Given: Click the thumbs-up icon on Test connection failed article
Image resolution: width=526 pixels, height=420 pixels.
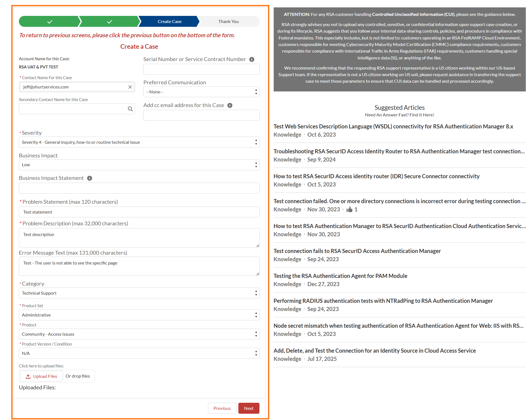Looking at the screenshot, I should [x=349, y=210].
